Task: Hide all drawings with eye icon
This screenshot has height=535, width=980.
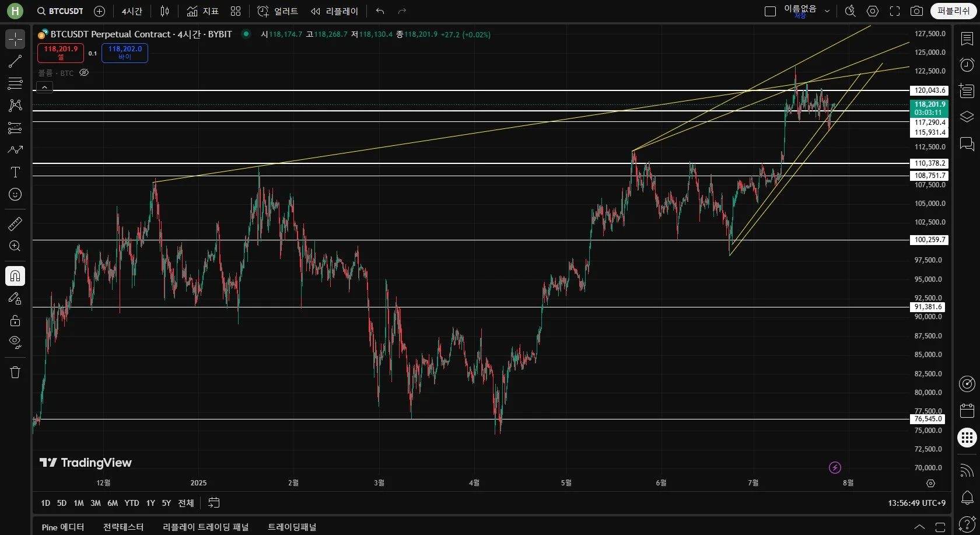Action: pos(15,342)
